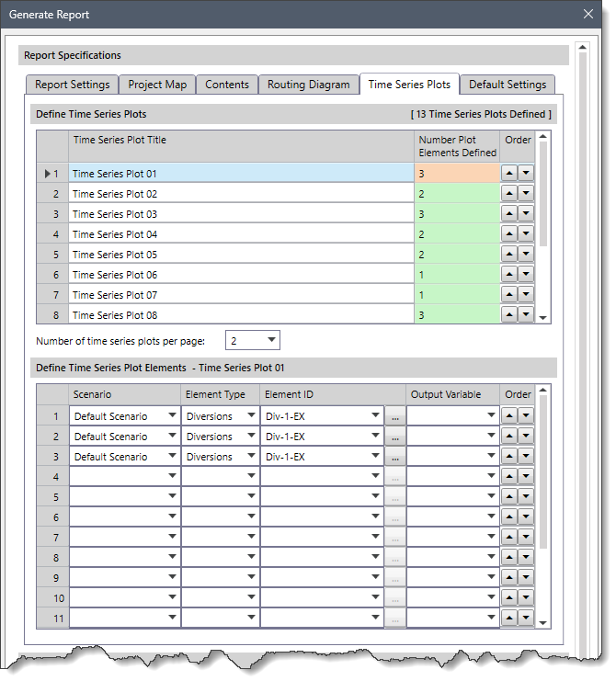The height and width of the screenshot is (681, 616).
Task: Move Time Series Plot 05 up
Action: click(x=509, y=254)
